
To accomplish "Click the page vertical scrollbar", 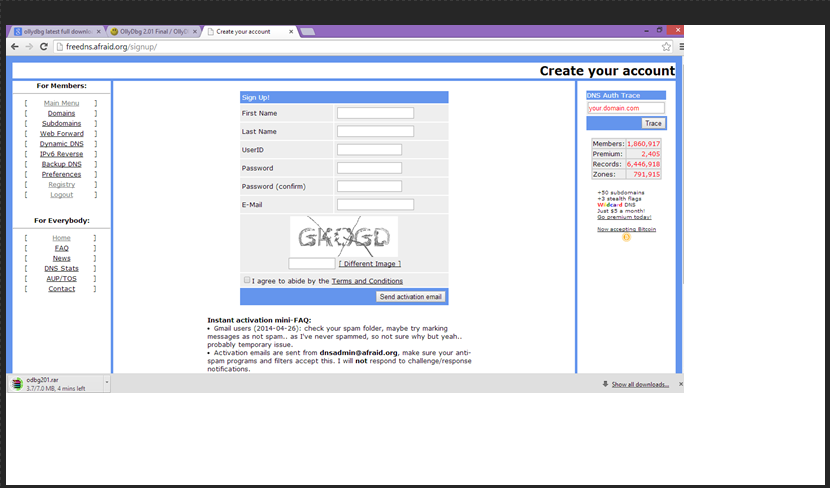I will pos(682,175).
